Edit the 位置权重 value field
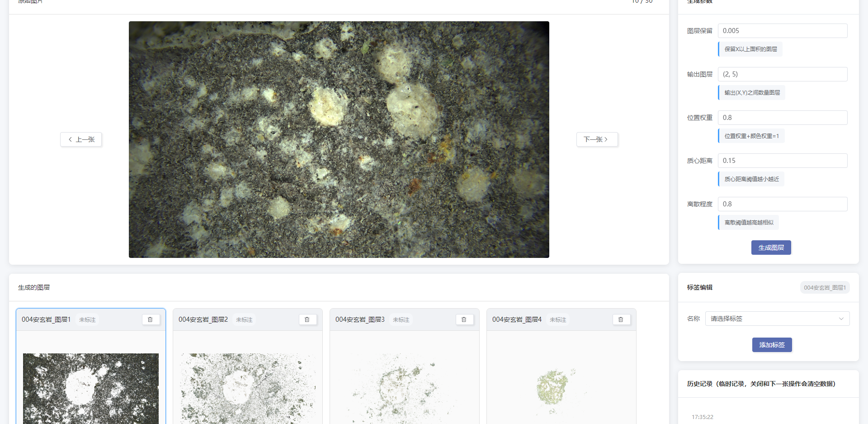The image size is (868, 424). [x=782, y=118]
